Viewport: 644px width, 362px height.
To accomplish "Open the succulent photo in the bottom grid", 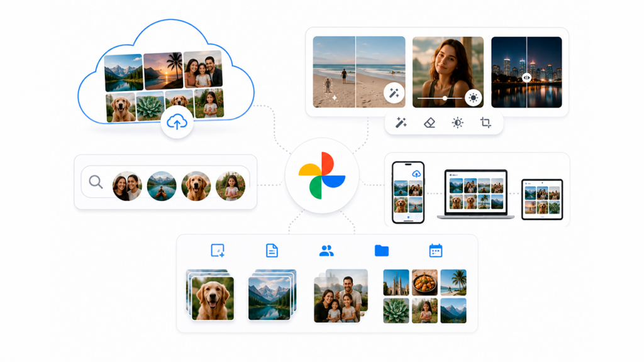I will tap(396, 310).
